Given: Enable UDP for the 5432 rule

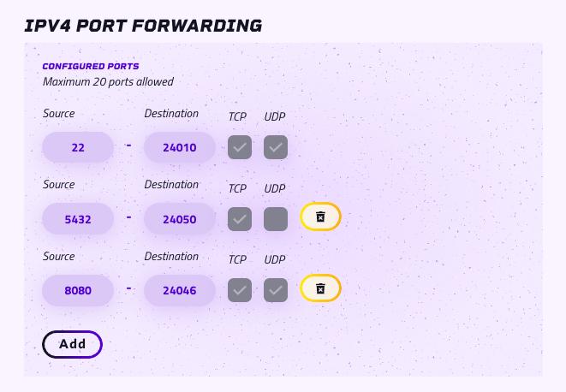Looking at the screenshot, I should coord(276,219).
